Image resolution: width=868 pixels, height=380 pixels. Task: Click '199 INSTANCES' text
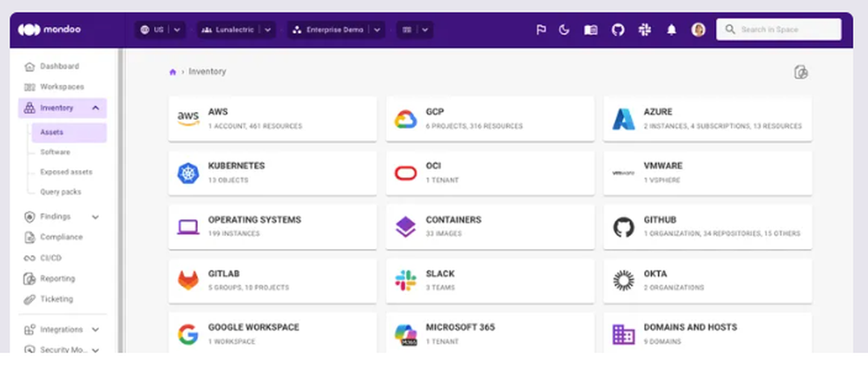(x=233, y=233)
